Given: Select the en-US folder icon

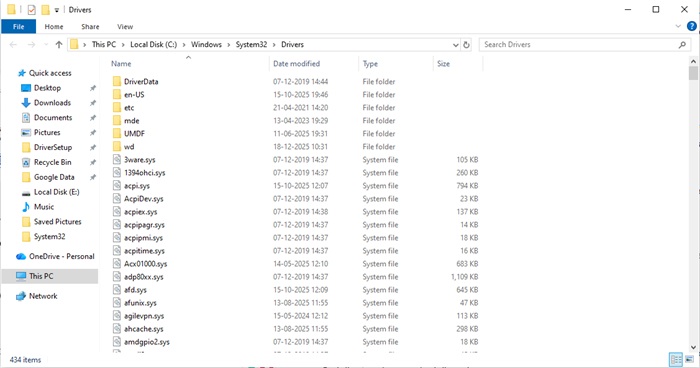Looking at the screenshot, I should pyautogui.click(x=117, y=94).
